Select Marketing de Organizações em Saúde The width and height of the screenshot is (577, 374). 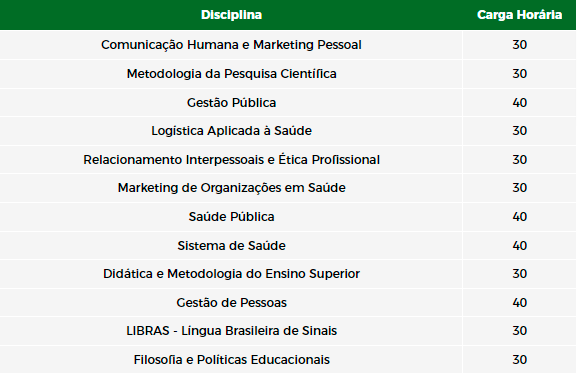point(231,188)
